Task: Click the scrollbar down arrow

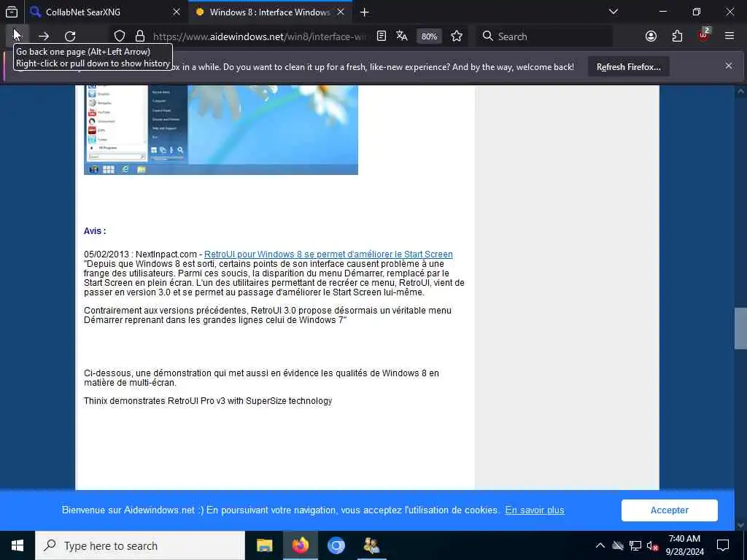Action: 740,525
